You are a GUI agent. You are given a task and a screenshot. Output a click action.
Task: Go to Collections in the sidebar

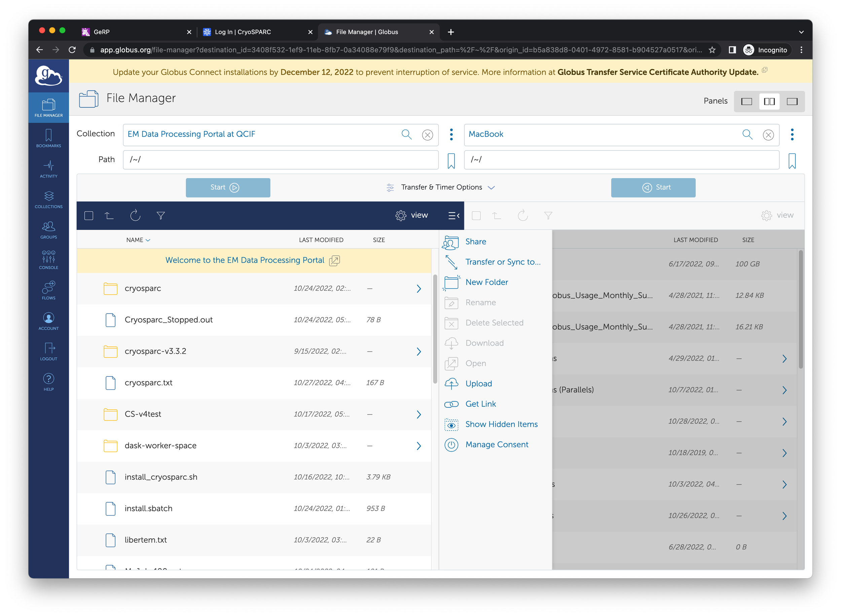click(x=48, y=199)
